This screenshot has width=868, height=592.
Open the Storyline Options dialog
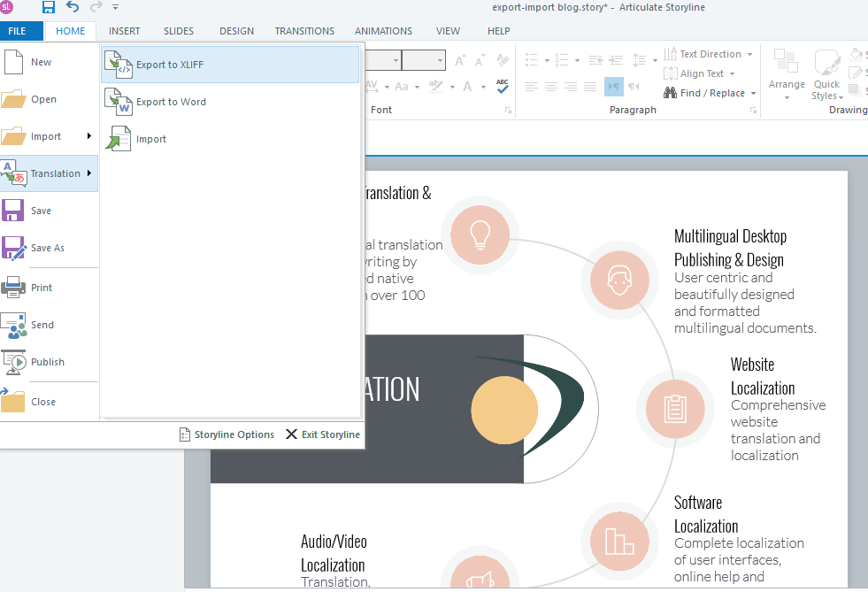[x=227, y=434]
